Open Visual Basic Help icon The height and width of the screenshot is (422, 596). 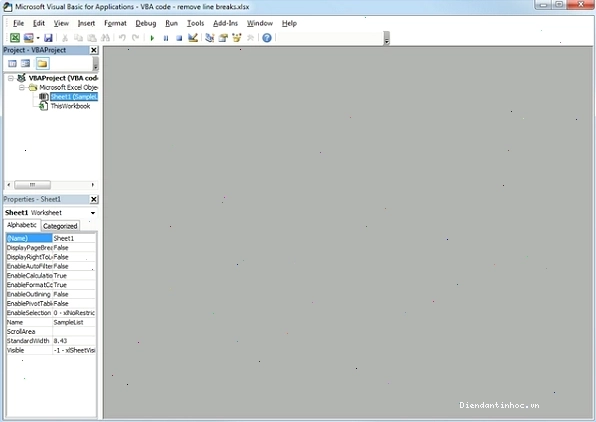(267, 38)
